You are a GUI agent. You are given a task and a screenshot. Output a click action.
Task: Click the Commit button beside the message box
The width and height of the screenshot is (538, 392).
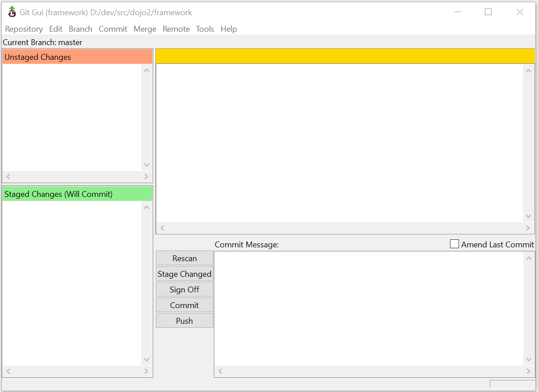(184, 305)
